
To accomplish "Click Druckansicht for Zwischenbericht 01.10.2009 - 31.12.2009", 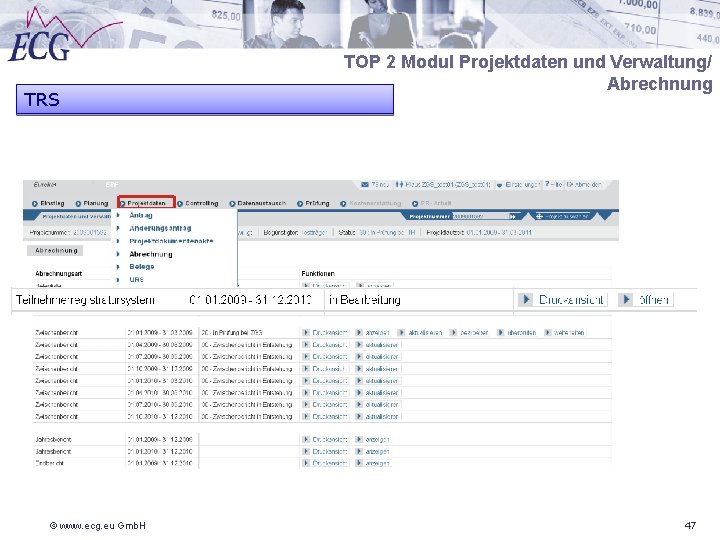I will [325, 368].
